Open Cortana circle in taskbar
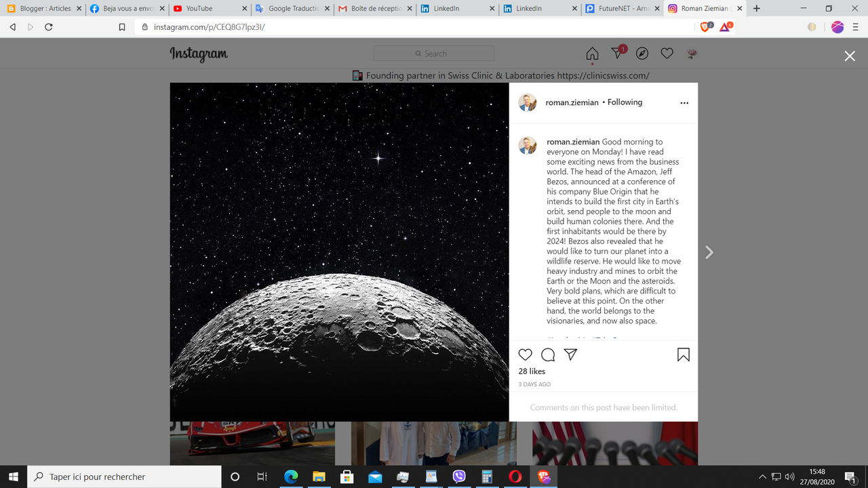This screenshot has width=868, height=488. (x=235, y=476)
